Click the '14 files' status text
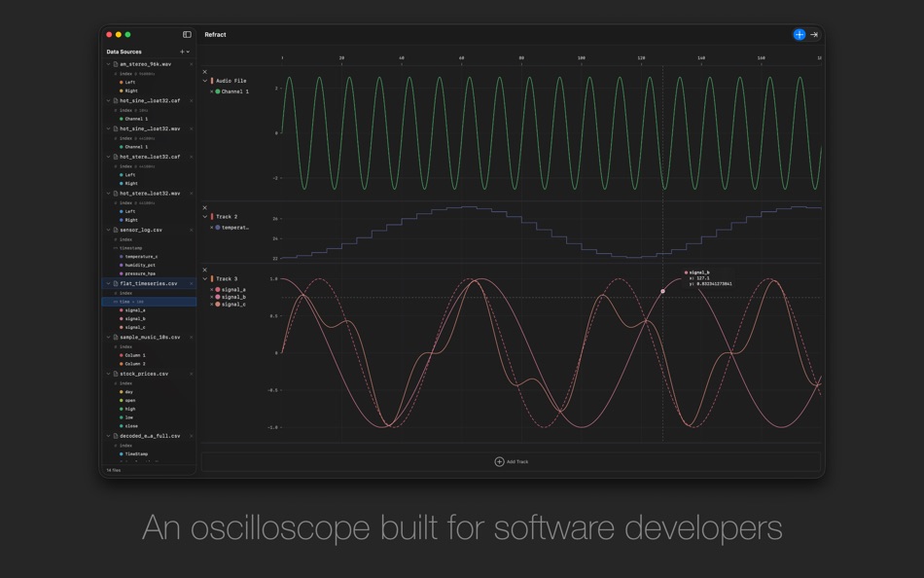This screenshot has width=924, height=578. [x=113, y=470]
